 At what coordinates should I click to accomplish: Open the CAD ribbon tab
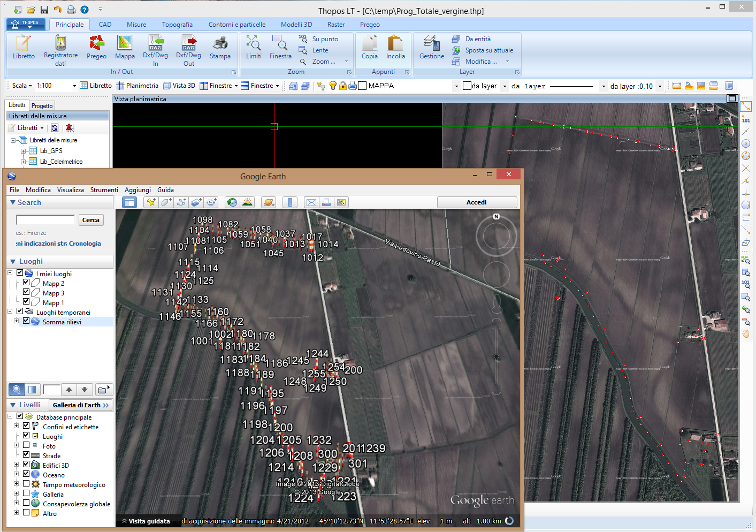pos(105,25)
